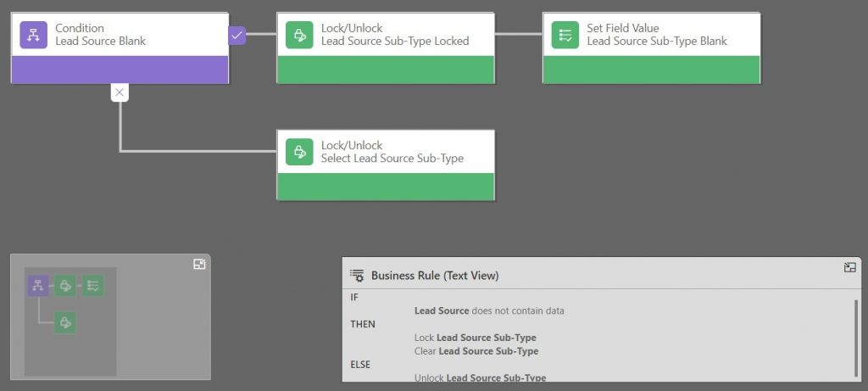Click the purple bar under the Condition node
This screenshot has height=391, width=868.
[x=120, y=70]
